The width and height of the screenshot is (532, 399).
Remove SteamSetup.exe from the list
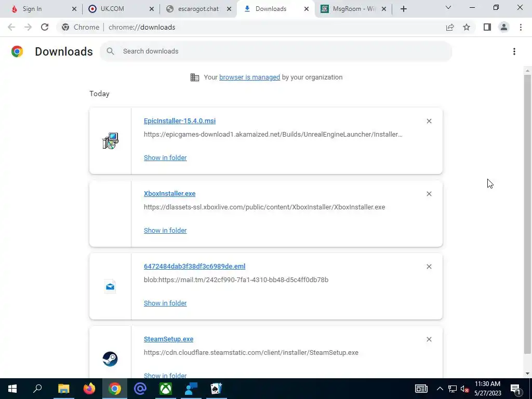tap(429, 339)
